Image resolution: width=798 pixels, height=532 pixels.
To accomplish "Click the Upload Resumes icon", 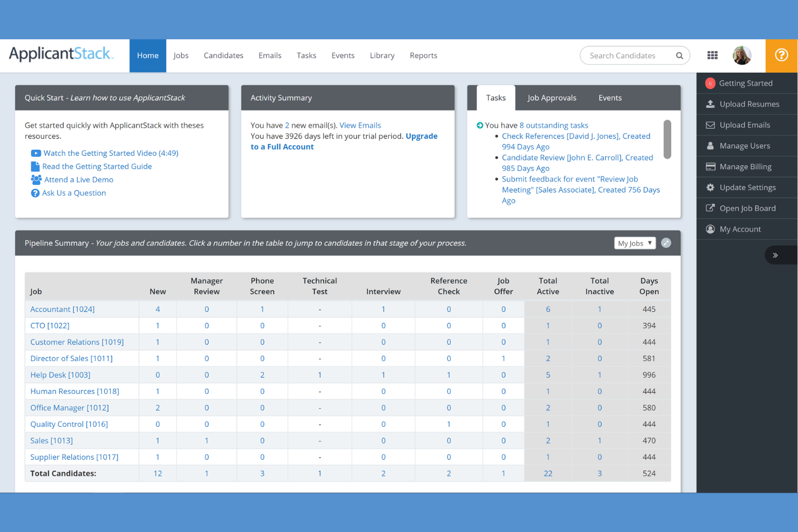I will [710, 104].
